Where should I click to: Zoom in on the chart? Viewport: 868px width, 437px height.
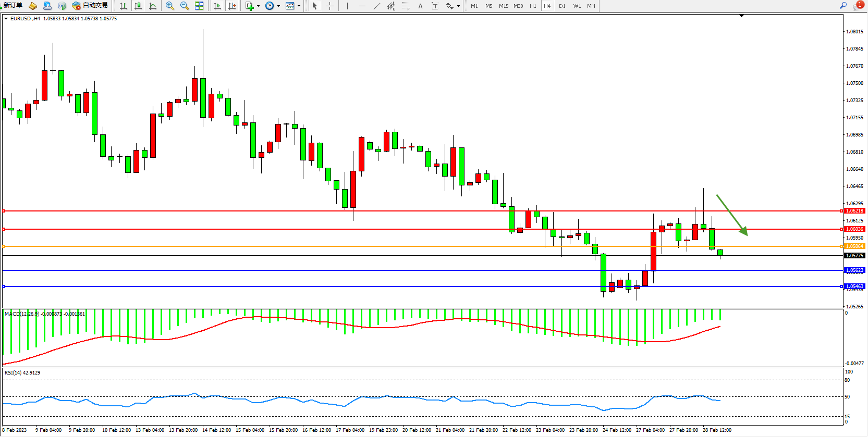coord(170,6)
